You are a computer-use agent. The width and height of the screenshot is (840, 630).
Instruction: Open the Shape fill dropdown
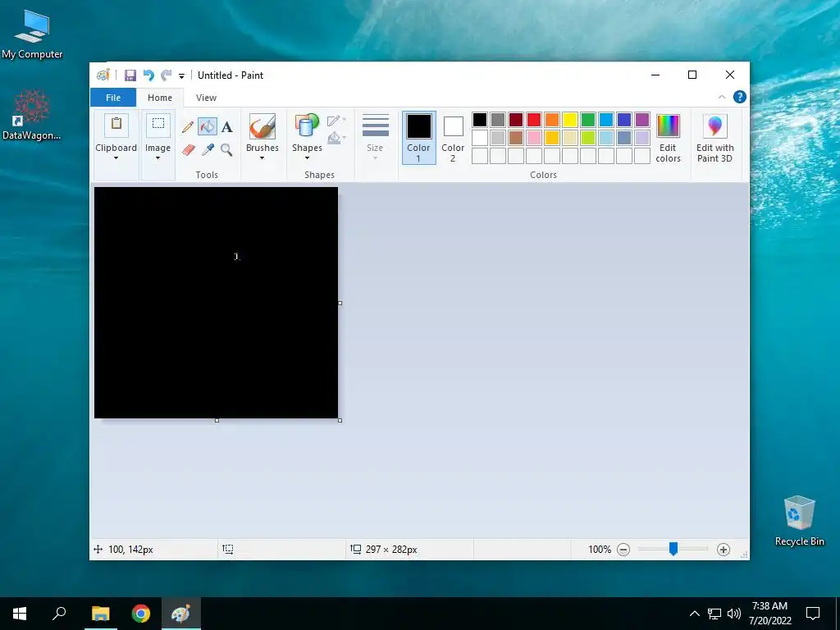(x=336, y=138)
